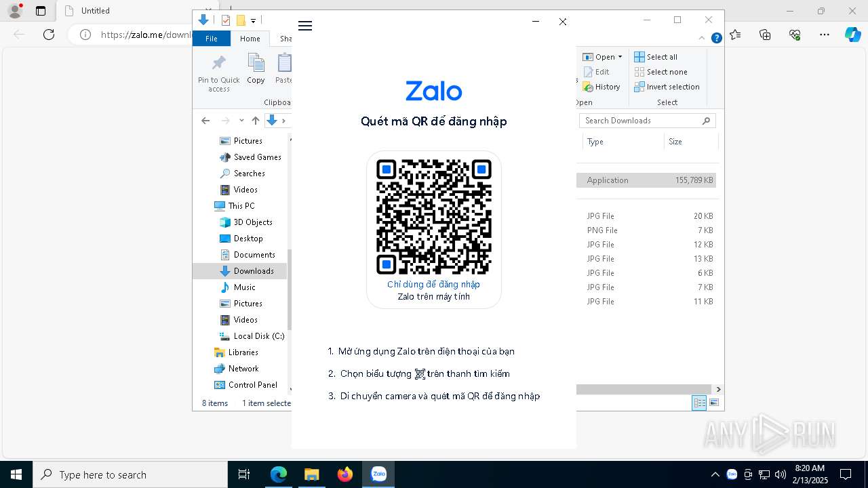Click the Edit button in Explorer ribbon

click(x=596, y=72)
